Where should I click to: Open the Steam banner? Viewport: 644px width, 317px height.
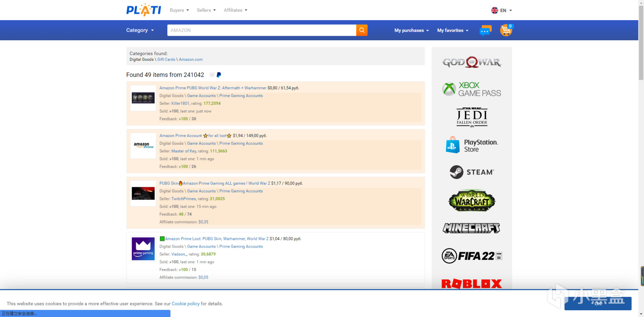click(471, 172)
